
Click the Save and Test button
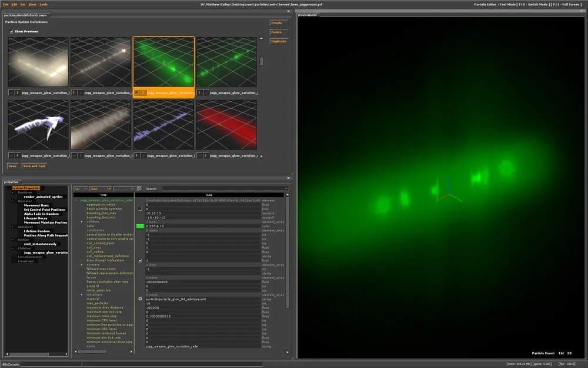point(34,166)
